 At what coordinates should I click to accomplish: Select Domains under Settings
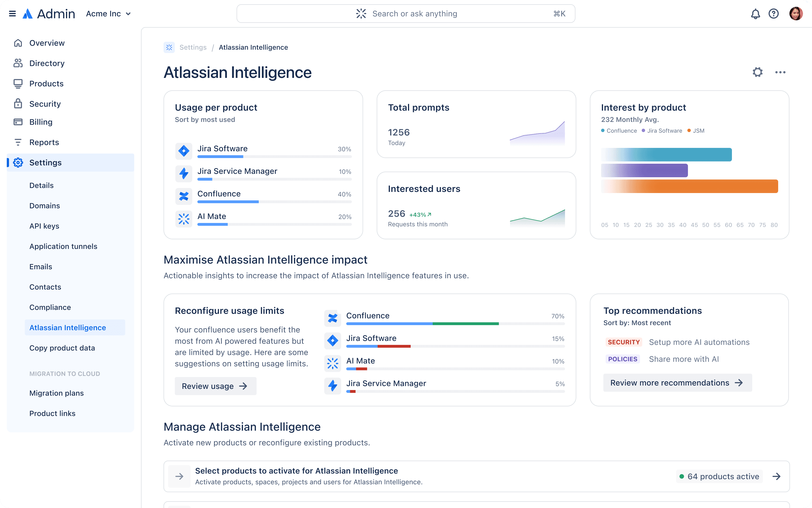(45, 206)
